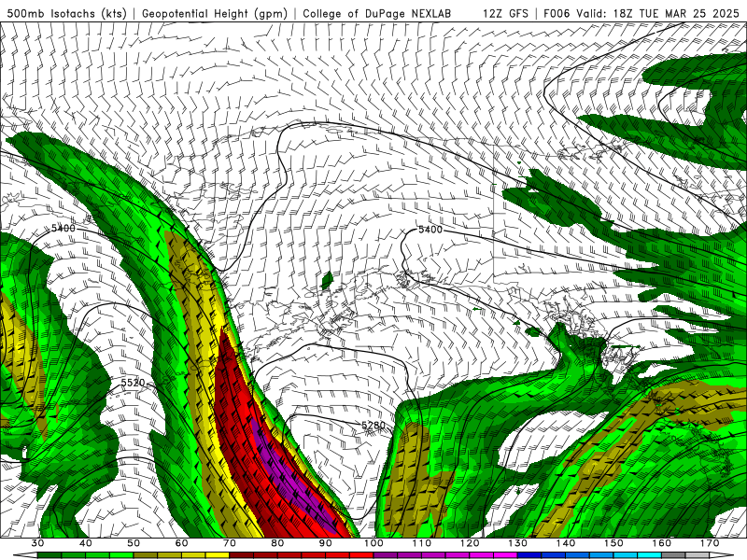Click the 5400 contour label in the map center
The width and height of the screenshot is (747, 560).
click(x=430, y=230)
